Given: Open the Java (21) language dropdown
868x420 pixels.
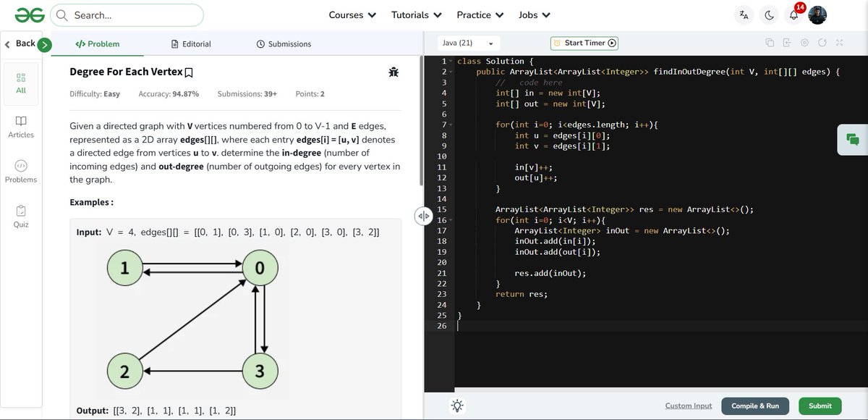Looking at the screenshot, I should 468,43.
